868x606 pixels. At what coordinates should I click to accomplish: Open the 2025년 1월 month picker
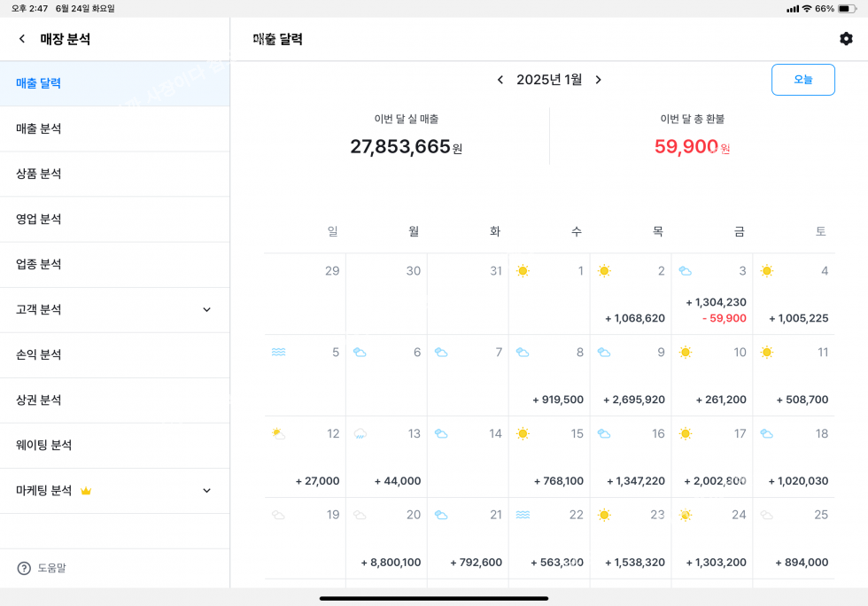pos(549,80)
